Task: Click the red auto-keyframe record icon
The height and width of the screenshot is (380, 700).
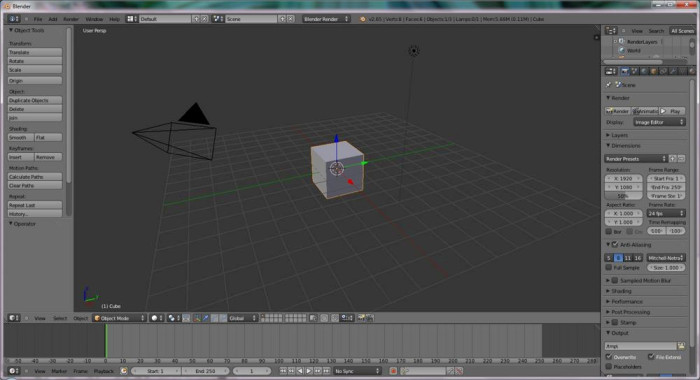Action: (393, 371)
